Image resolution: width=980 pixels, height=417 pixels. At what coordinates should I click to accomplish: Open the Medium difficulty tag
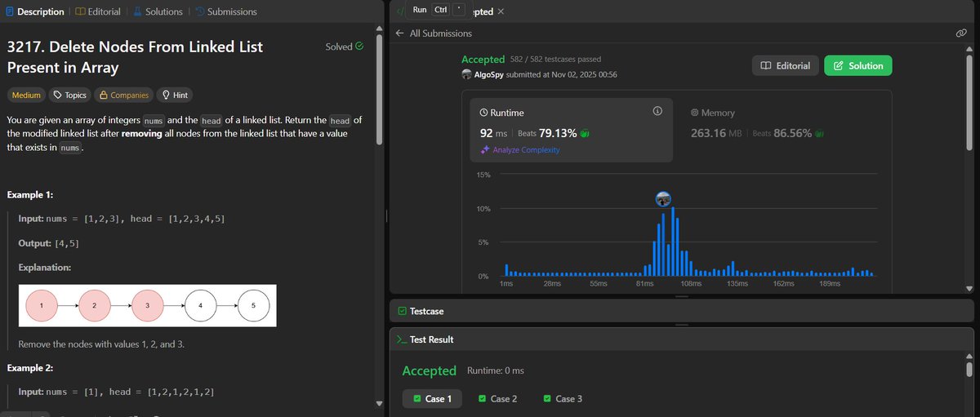click(26, 95)
